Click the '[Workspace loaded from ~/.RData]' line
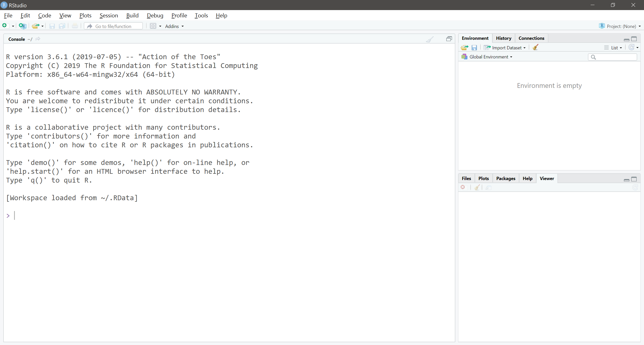Viewport: 644px width, 345px height. point(72,198)
